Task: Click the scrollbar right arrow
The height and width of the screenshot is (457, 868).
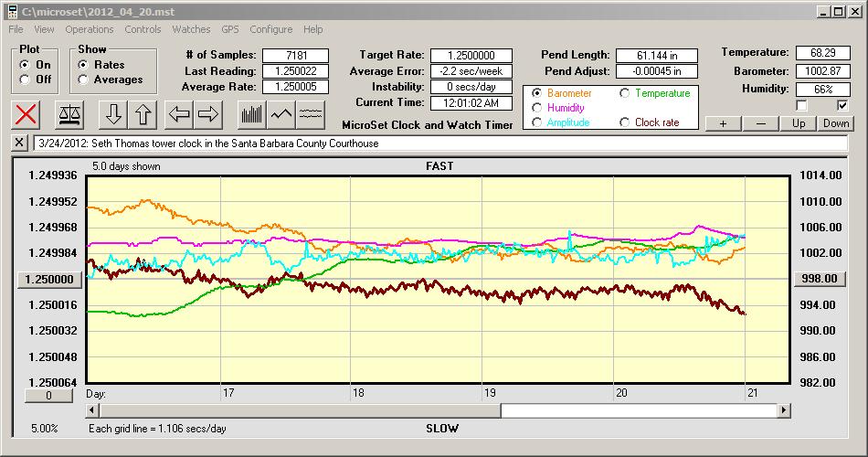Action: [783, 410]
